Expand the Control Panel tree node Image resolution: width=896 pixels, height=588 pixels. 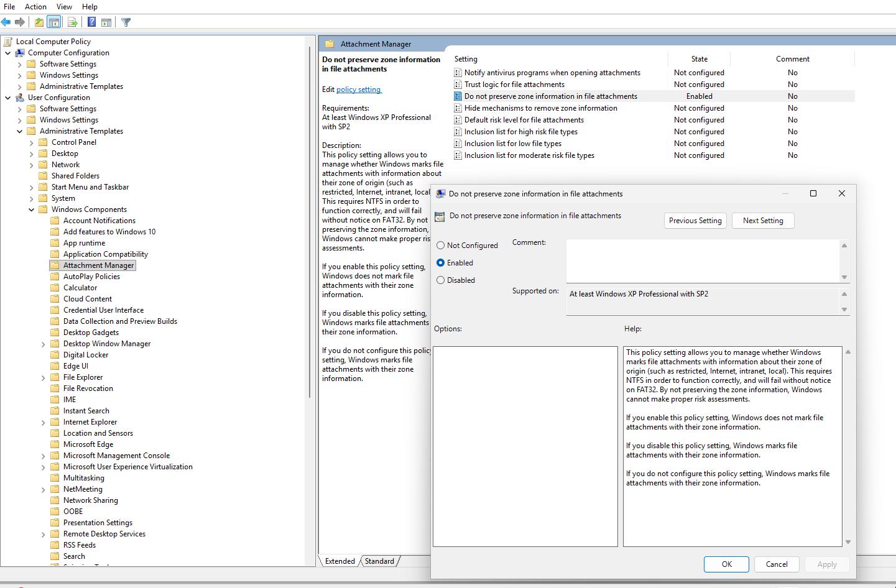[32, 143]
